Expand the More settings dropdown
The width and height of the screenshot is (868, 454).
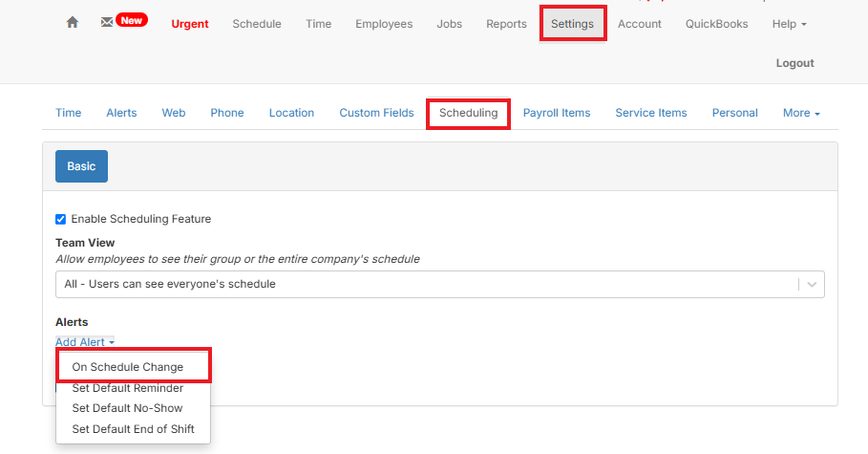click(801, 113)
